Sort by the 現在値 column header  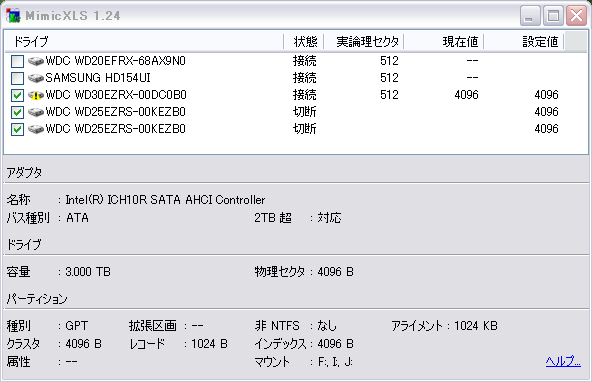click(444, 42)
